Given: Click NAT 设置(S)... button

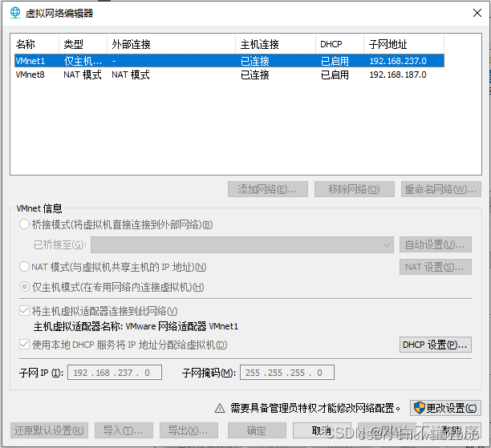Looking at the screenshot, I should tap(436, 267).
